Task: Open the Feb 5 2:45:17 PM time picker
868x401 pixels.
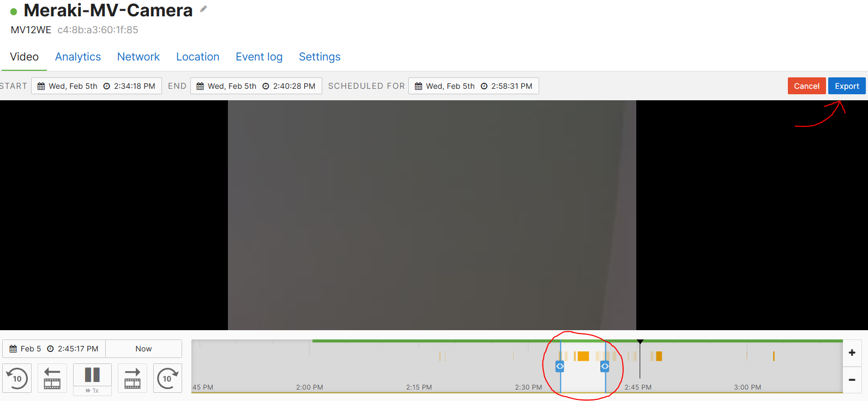Action: (54, 349)
